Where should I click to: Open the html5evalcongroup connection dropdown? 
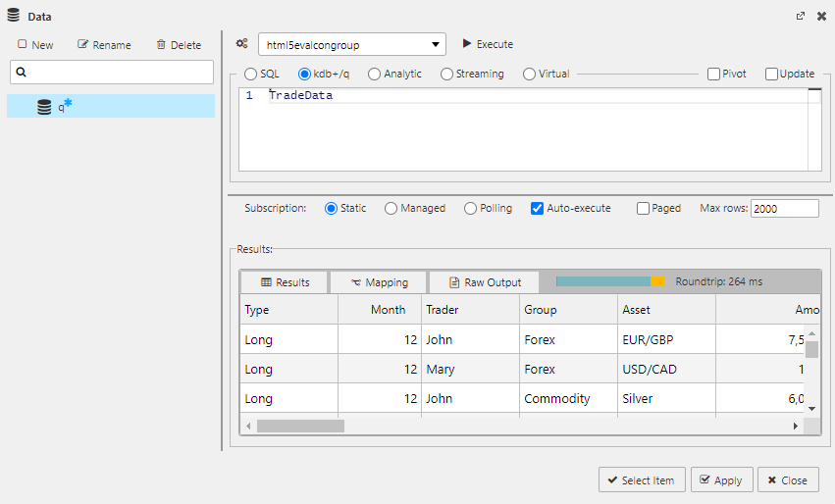pos(352,45)
